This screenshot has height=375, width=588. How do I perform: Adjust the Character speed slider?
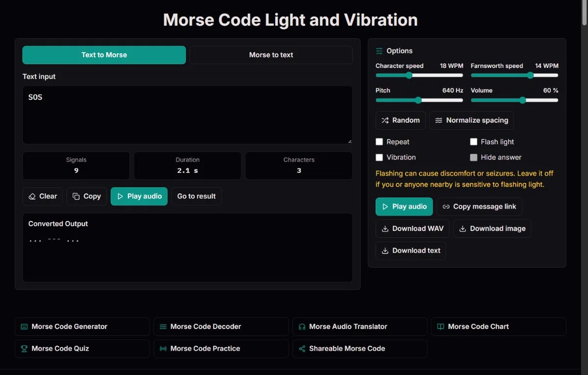point(419,75)
